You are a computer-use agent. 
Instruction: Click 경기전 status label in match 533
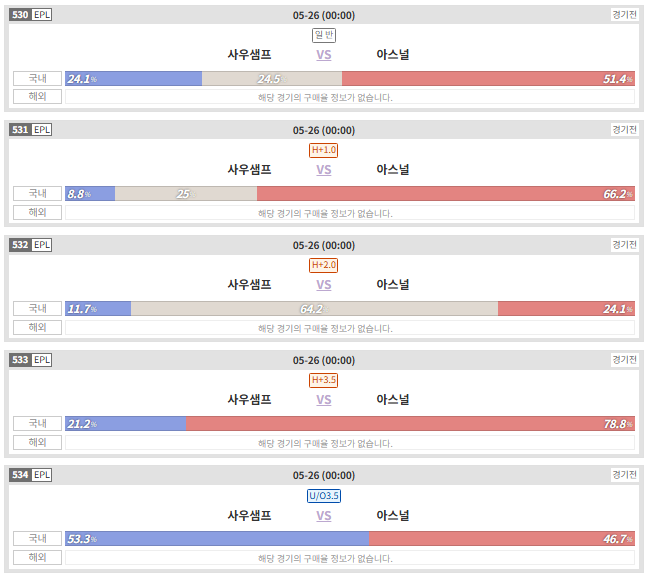624,359
